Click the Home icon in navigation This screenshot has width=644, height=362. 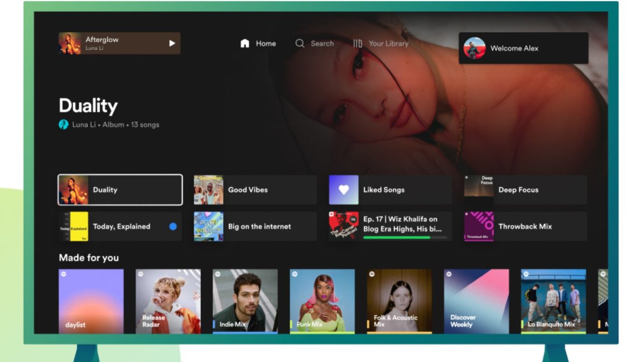(x=245, y=43)
